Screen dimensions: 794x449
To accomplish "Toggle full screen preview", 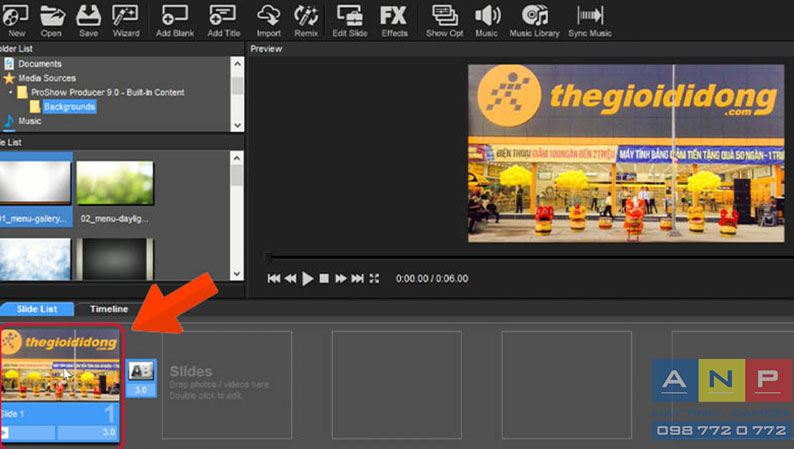I will coord(374,278).
